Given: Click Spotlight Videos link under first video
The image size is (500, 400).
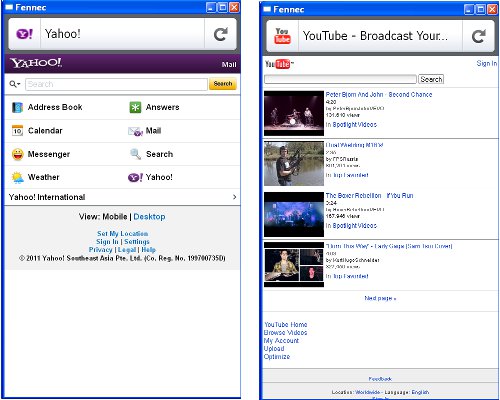Looking at the screenshot, I should point(355,125).
